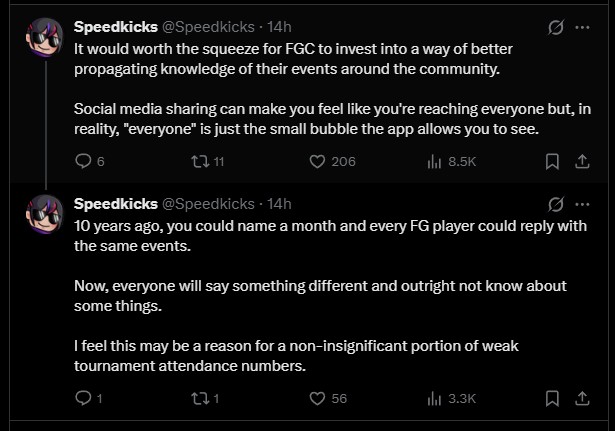Share the second tweet
Image resolution: width=615 pixels, height=431 pixels.
[582, 398]
